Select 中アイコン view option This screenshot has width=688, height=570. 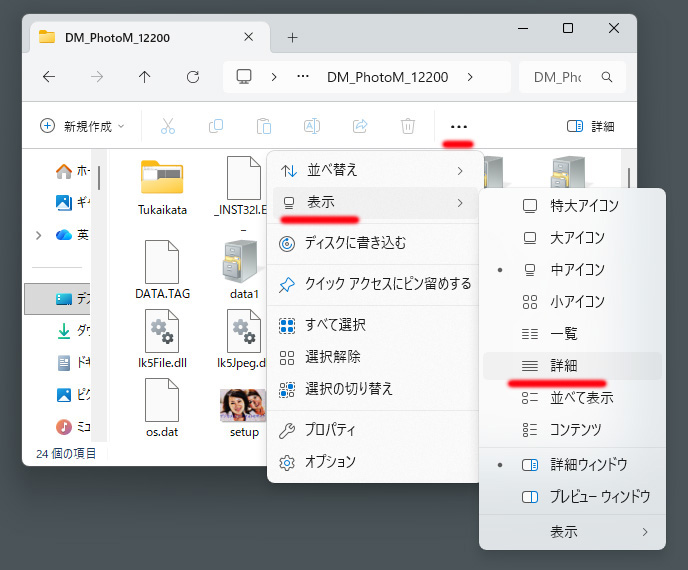click(576, 269)
